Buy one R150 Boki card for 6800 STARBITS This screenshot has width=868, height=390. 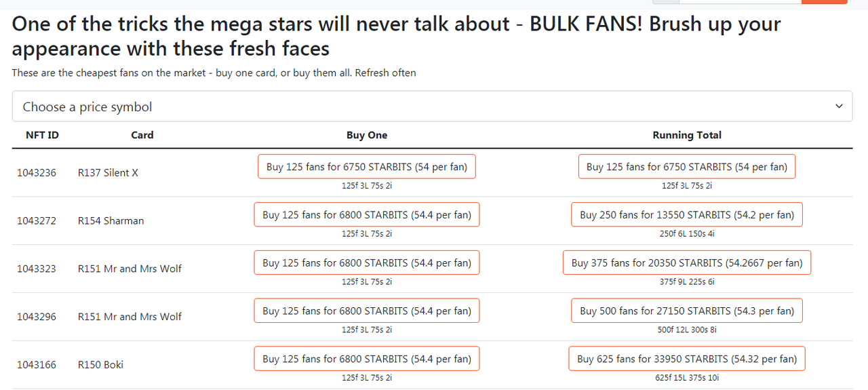(x=367, y=359)
